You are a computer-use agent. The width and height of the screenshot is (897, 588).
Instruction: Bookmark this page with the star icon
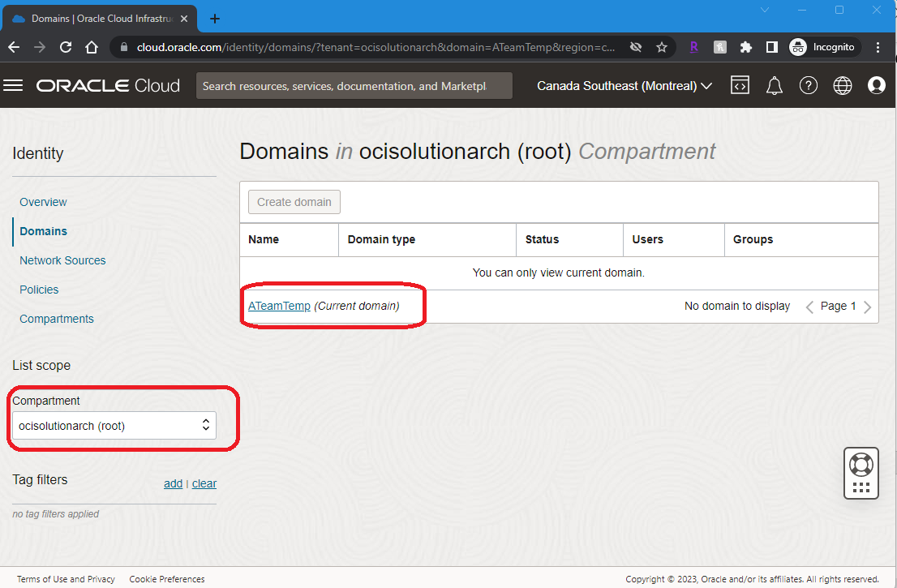click(662, 47)
